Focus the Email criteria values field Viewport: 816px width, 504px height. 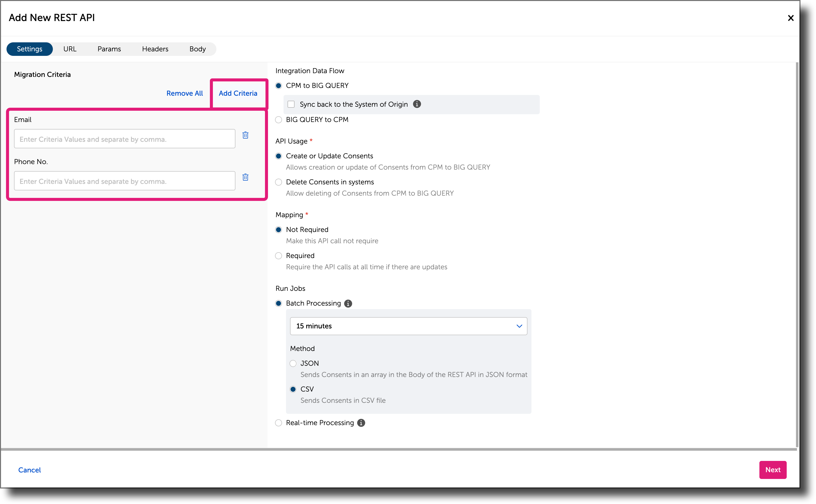[125, 139]
